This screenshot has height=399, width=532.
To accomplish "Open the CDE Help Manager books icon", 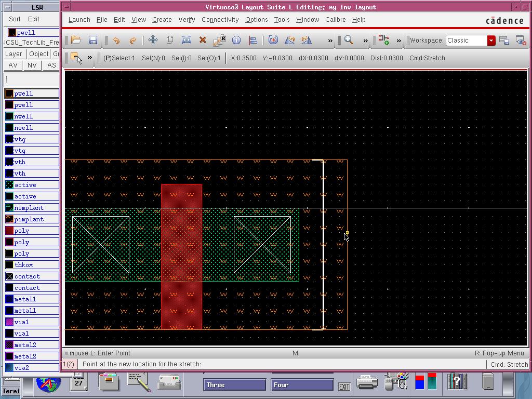I will [457, 381].
